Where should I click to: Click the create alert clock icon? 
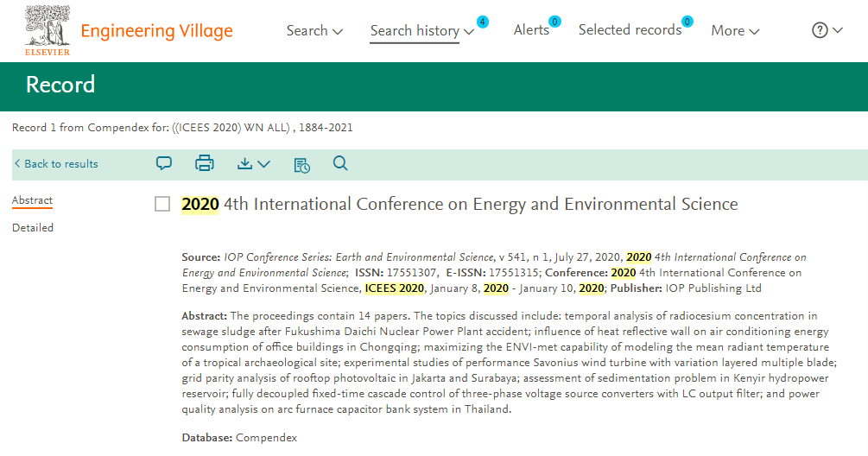click(301, 165)
